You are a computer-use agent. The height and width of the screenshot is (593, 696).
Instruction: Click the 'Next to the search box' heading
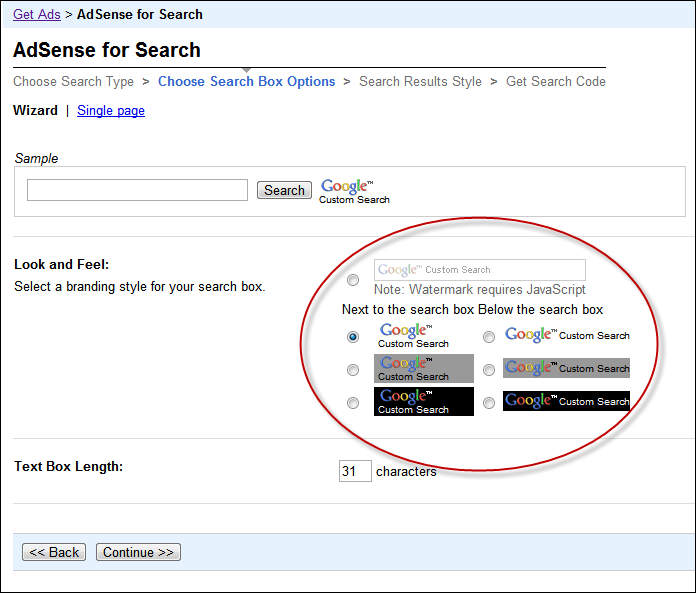pyautogui.click(x=408, y=309)
